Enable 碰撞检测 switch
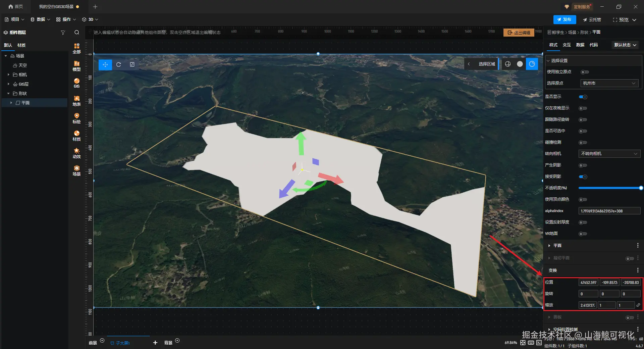The width and height of the screenshot is (644, 349). [x=583, y=143]
